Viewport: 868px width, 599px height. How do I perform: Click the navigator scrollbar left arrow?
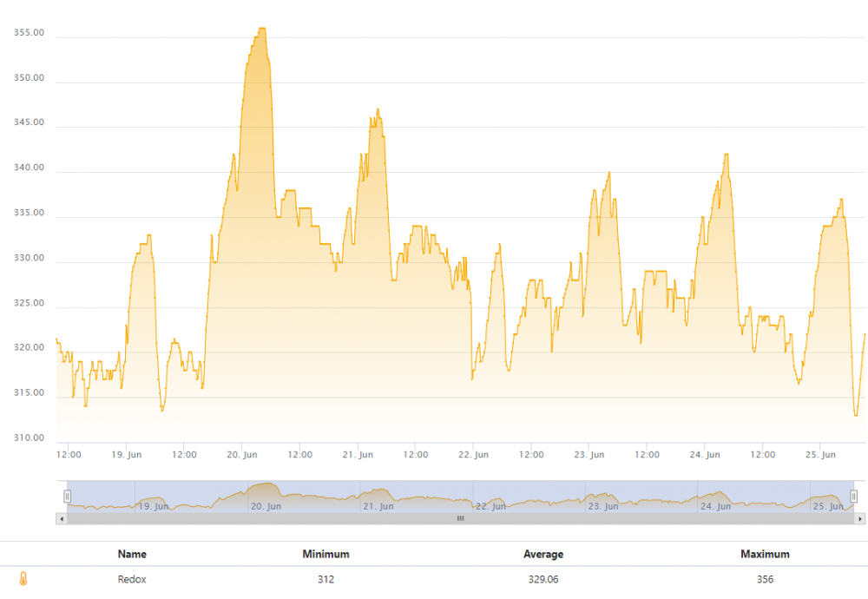61,518
